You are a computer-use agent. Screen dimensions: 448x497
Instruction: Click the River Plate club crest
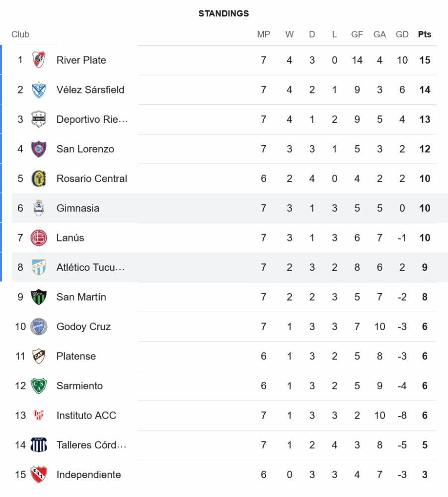39,60
